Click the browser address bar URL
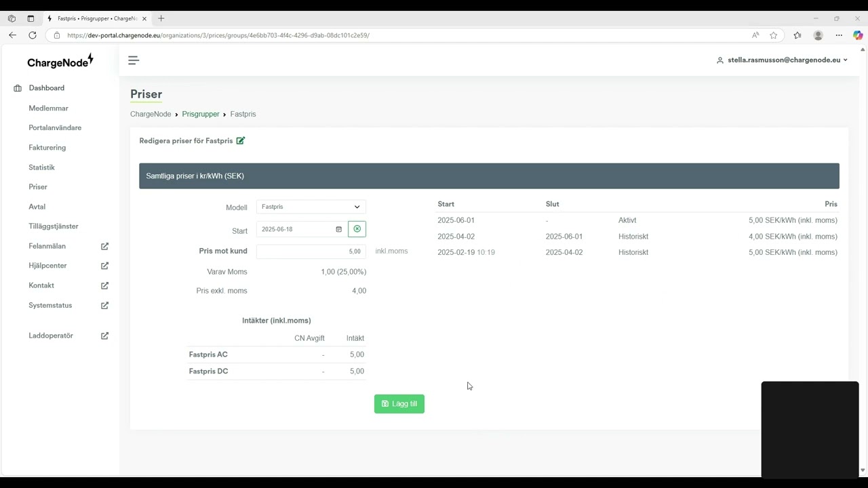Screen dimensions: 868x488 [218, 35]
